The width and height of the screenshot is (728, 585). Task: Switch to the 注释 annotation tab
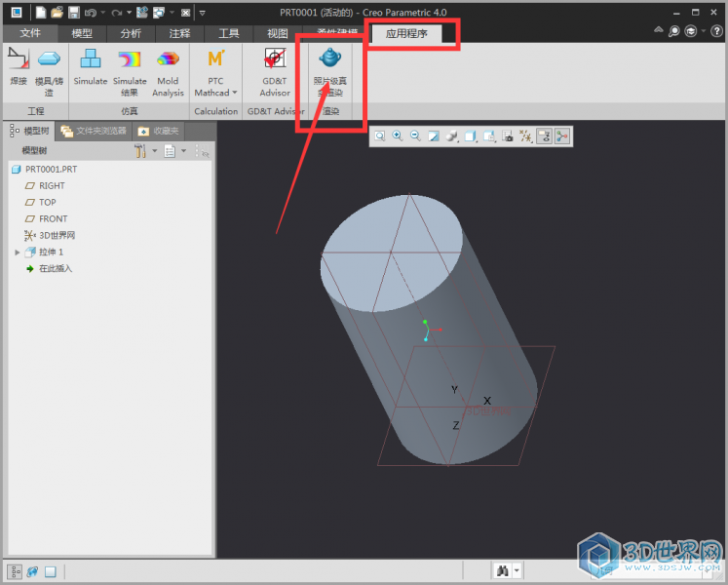point(179,33)
